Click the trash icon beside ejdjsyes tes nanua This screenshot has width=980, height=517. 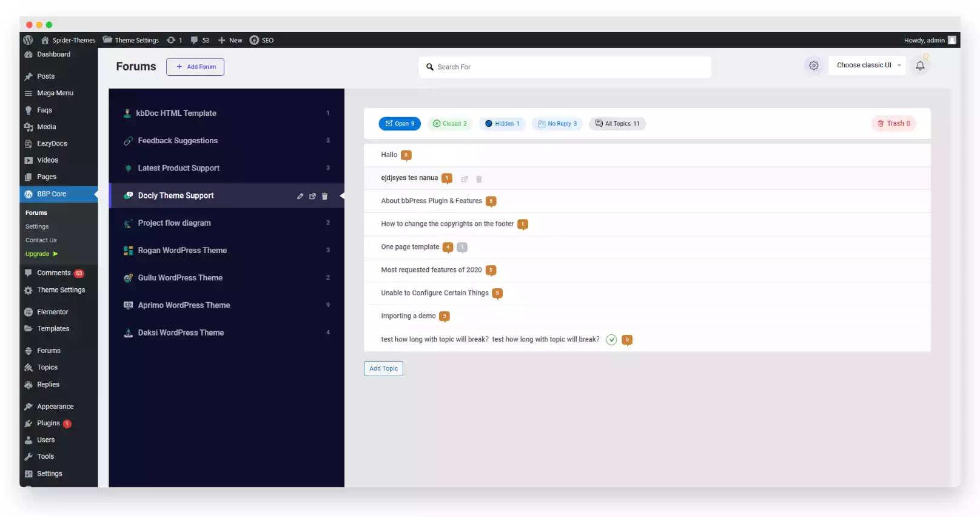479,179
